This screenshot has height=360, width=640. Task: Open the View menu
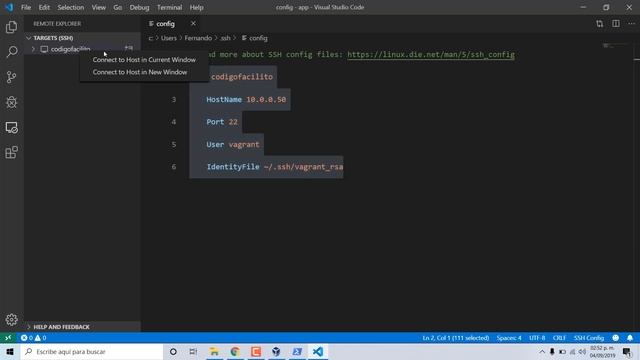tap(98, 7)
